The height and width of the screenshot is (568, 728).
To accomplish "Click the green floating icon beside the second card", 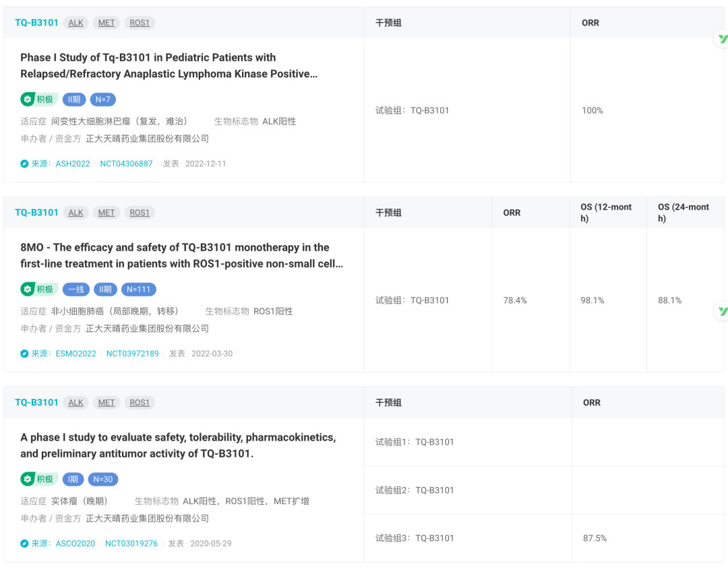I will (x=722, y=311).
